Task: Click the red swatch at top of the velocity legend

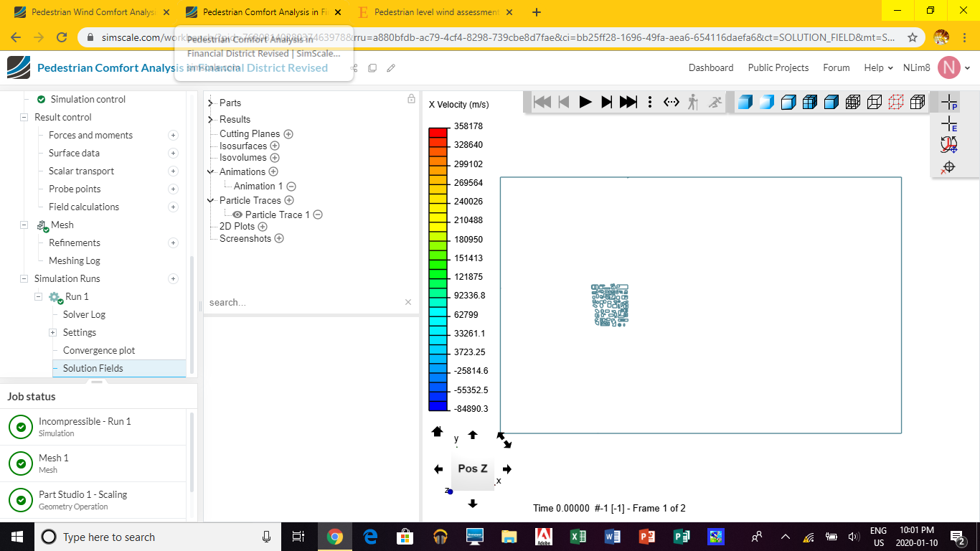Action: 438,133
